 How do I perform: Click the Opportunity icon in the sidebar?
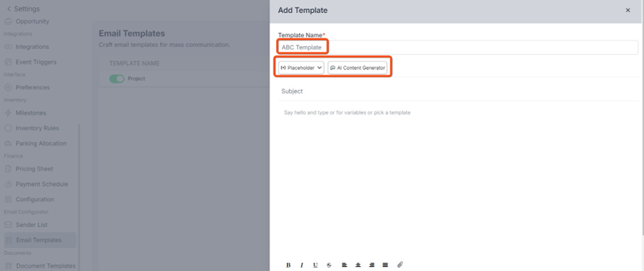8,21
